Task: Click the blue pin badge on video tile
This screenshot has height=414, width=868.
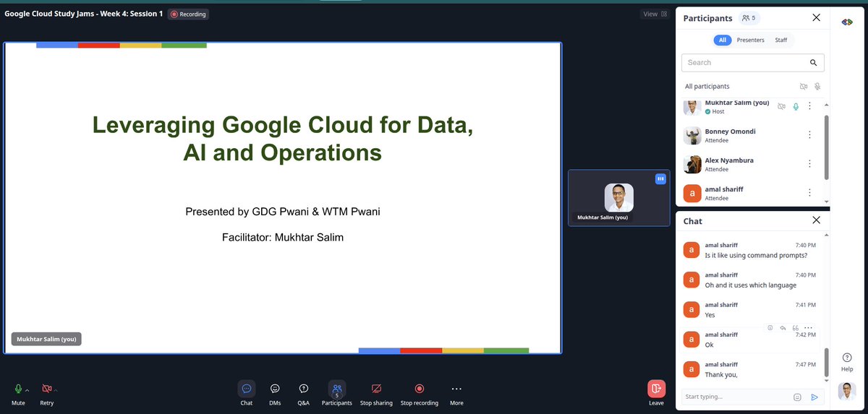Action: (x=660, y=178)
